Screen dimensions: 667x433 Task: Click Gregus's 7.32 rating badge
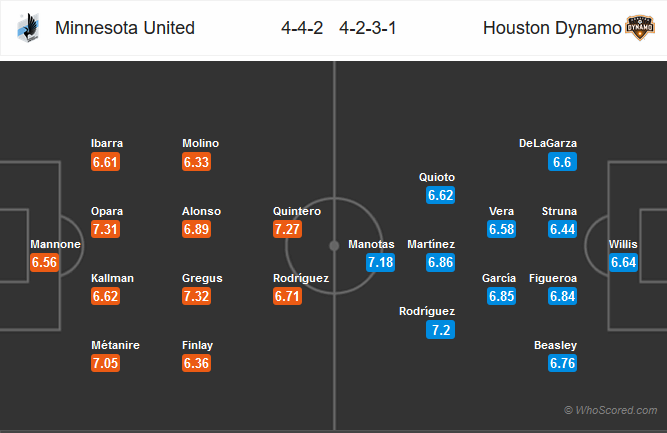coord(199,297)
